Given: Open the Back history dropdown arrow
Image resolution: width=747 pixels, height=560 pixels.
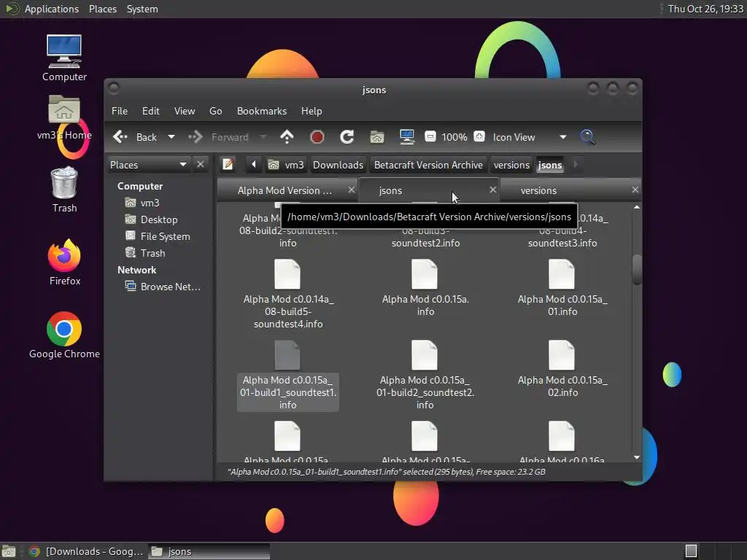Looking at the screenshot, I should coord(171,137).
